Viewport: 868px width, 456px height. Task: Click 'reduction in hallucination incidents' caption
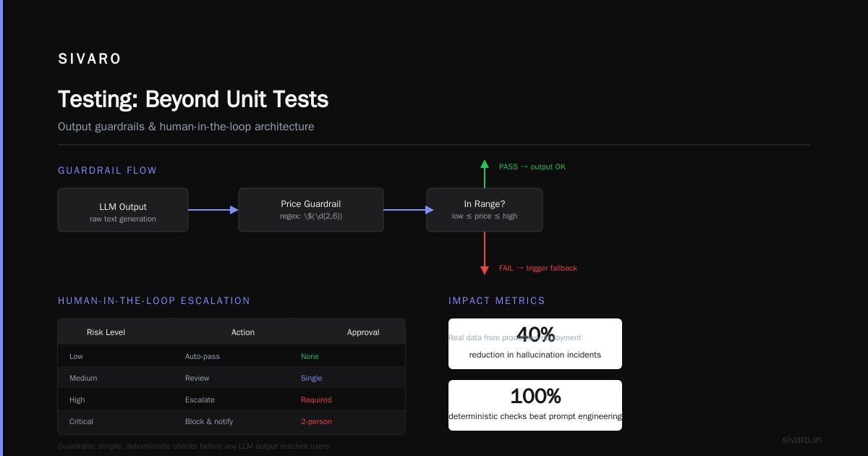535,355
